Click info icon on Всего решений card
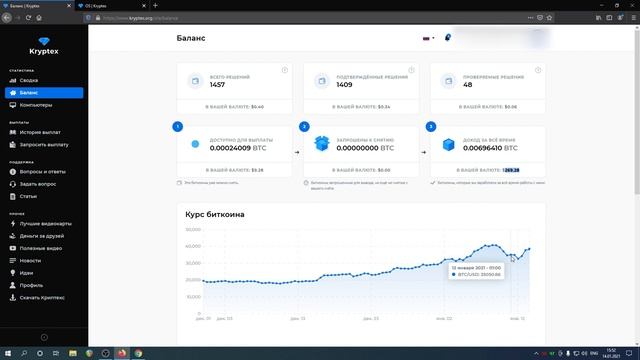 pyautogui.click(x=284, y=70)
